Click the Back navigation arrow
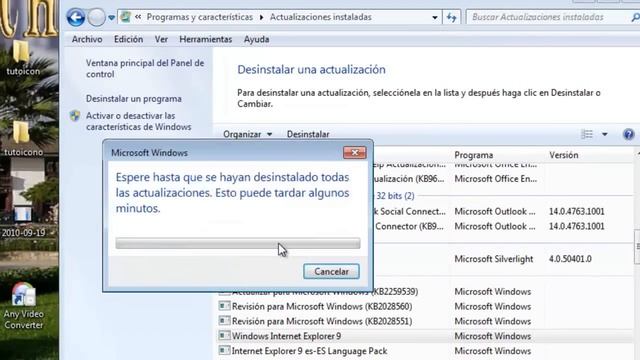Viewport: 640px width, 360px height. click(x=76, y=18)
